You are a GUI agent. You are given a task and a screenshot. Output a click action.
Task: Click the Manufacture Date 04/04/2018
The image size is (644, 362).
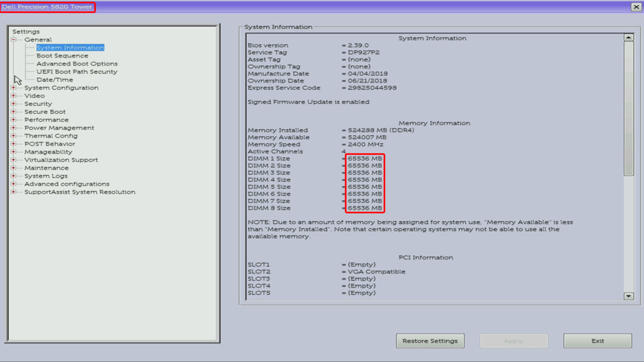point(368,73)
